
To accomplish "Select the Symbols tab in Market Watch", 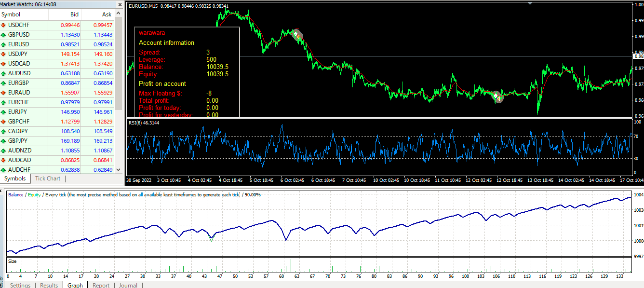I will [14, 178].
